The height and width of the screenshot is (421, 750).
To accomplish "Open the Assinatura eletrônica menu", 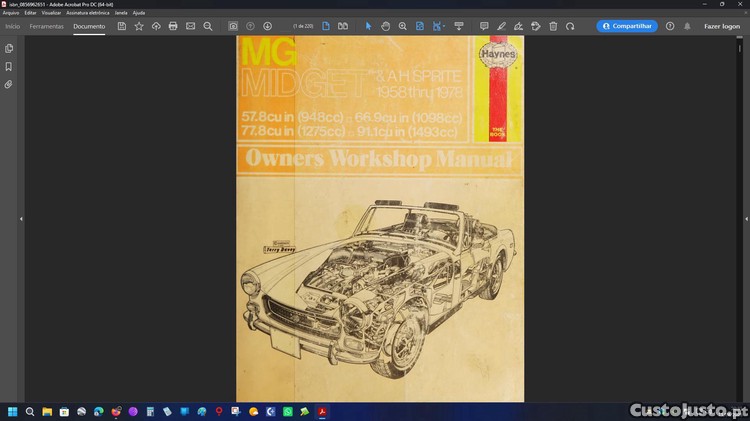I will pos(88,13).
